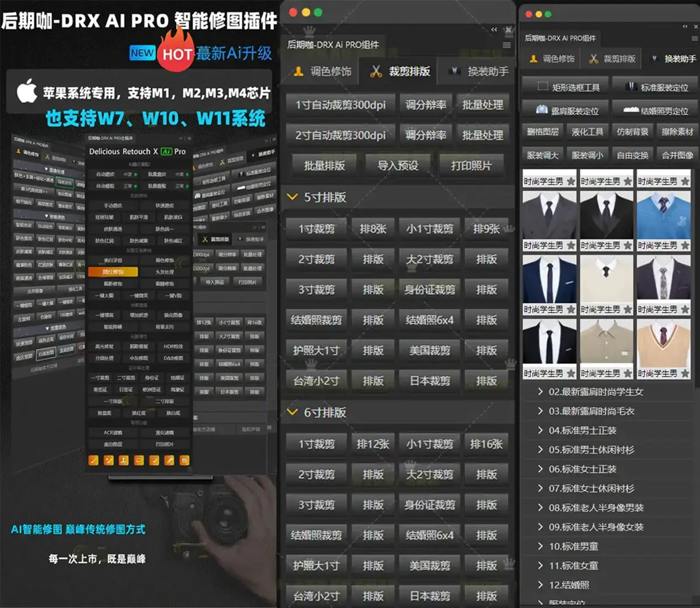Screen dimensions: 700x608
Task: Click the 液化工具 button
Action: (587, 132)
